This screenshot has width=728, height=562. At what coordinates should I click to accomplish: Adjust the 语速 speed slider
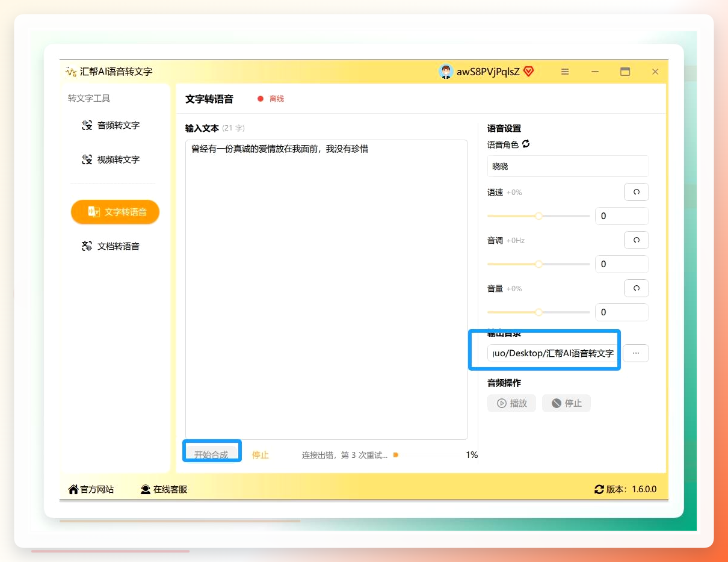pos(538,216)
